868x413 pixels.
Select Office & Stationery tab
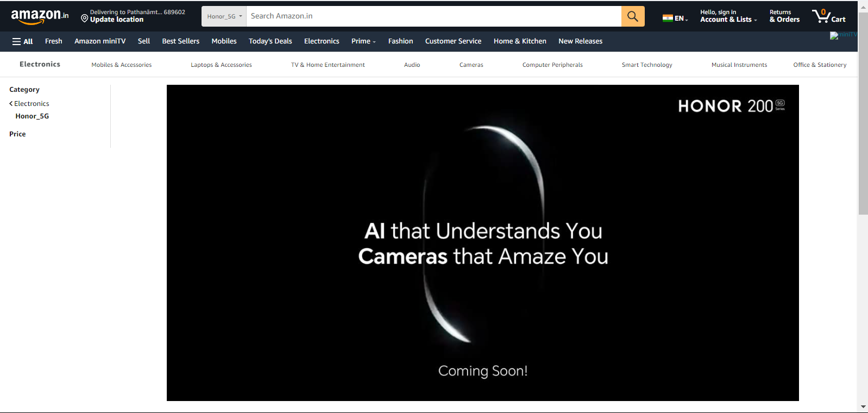[x=820, y=65]
